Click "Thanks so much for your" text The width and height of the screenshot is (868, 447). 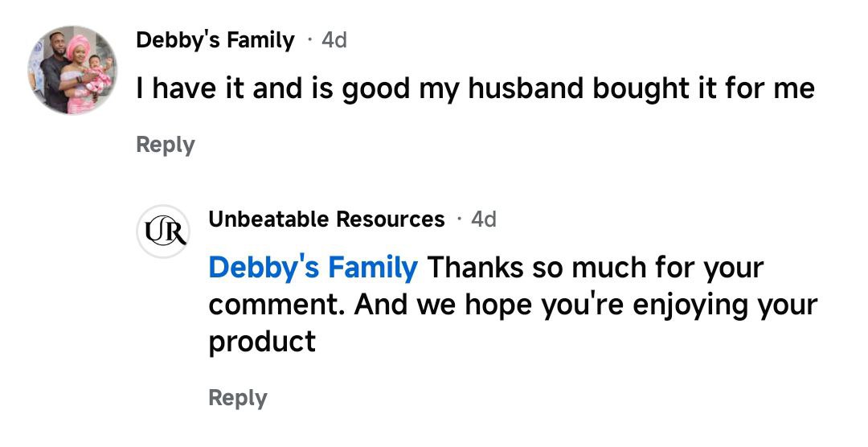coord(595,267)
